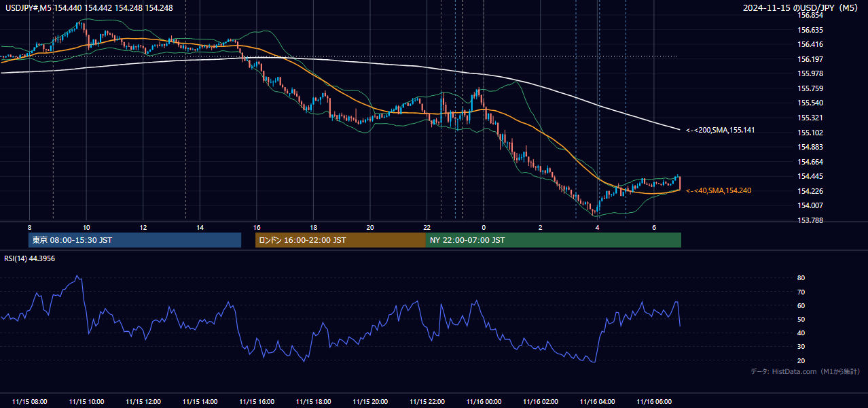Click the hour label 12 under price chart

(143, 227)
